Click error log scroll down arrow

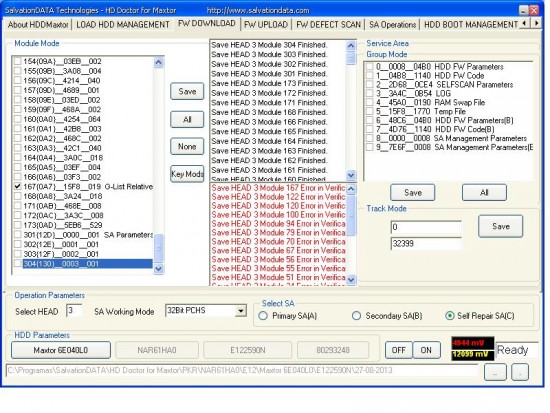(x=351, y=279)
